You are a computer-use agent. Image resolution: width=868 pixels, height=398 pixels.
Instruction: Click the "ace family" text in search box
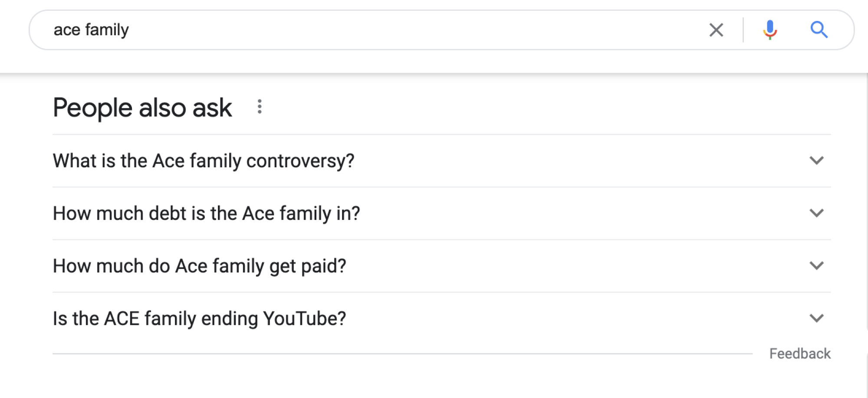[x=91, y=30]
